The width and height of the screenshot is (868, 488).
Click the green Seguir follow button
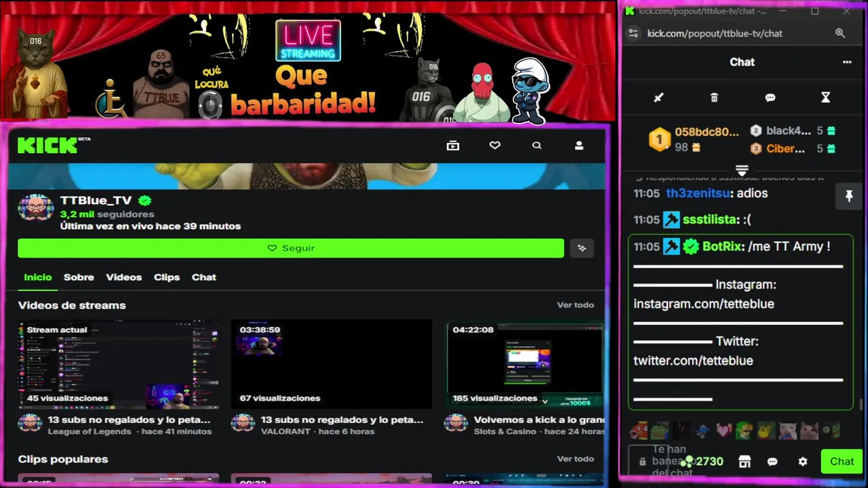[x=291, y=248]
